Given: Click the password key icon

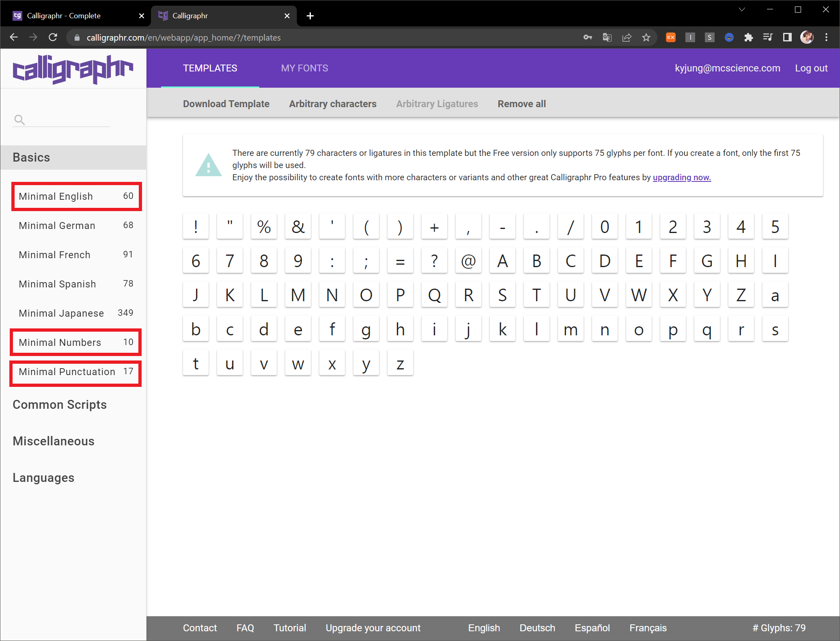Looking at the screenshot, I should (588, 37).
